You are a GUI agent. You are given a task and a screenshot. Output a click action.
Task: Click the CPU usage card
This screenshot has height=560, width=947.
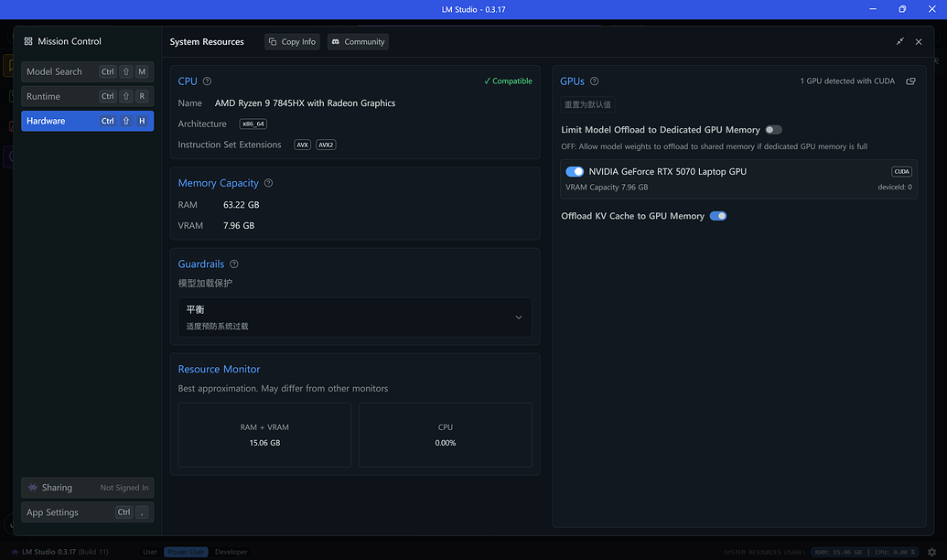click(446, 435)
